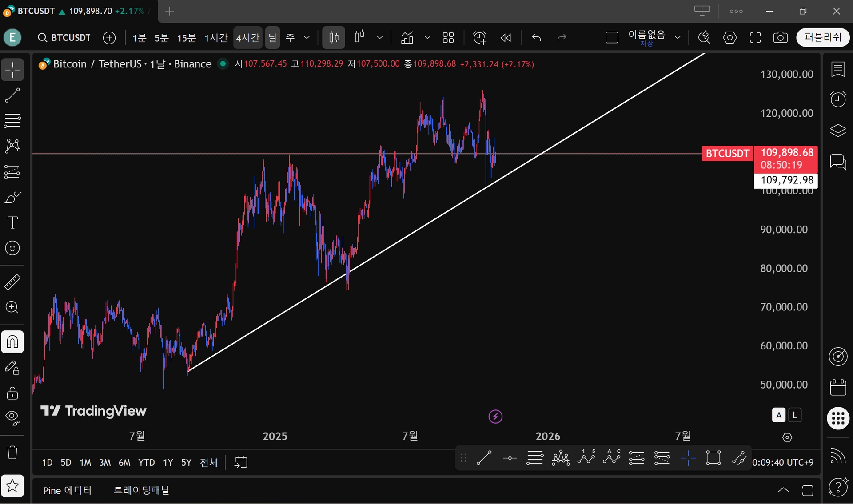Open the Fibonacci retracement tools
This screenshot has height=504, width=853.
click(12, 120)
